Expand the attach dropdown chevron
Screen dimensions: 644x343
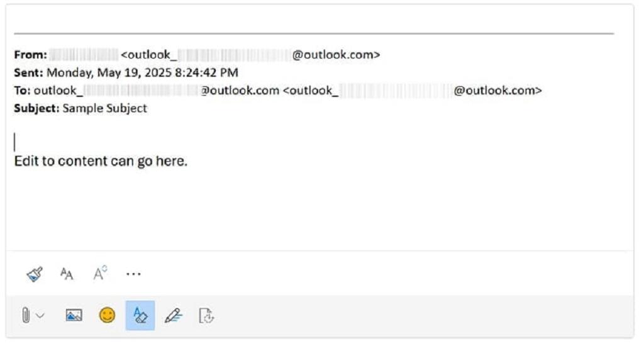[x=40, y=316]
